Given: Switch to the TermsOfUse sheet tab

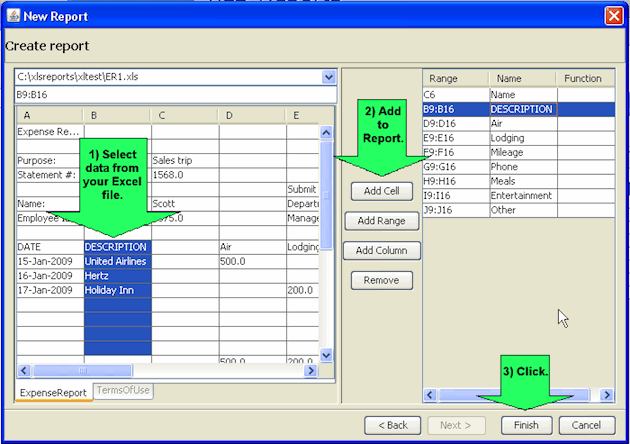Looking at the screenshot, I should click(x=123, y=391).
